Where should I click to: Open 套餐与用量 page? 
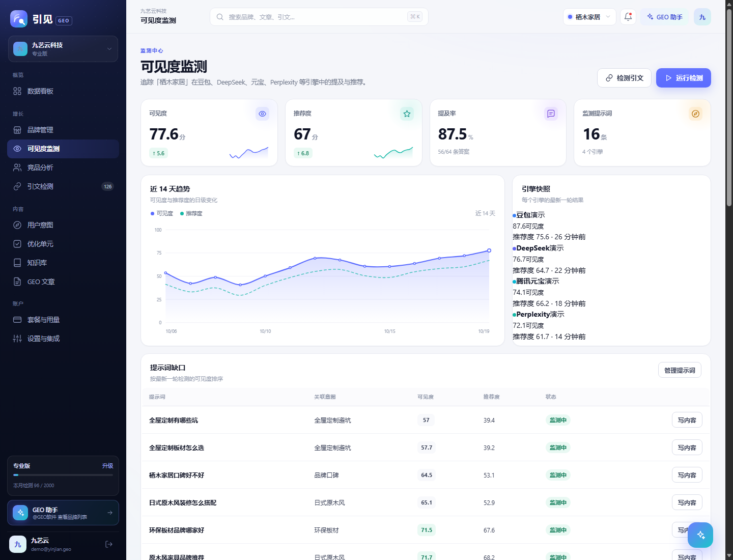63,320
